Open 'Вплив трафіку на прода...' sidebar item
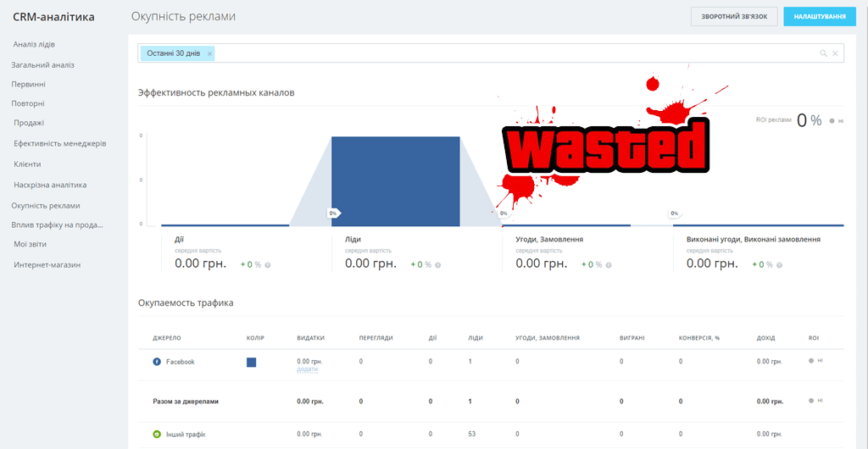 [58, 224]
